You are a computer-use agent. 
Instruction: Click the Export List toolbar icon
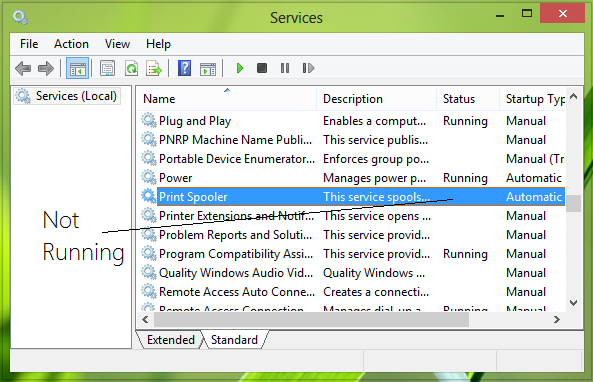(154, 68)
